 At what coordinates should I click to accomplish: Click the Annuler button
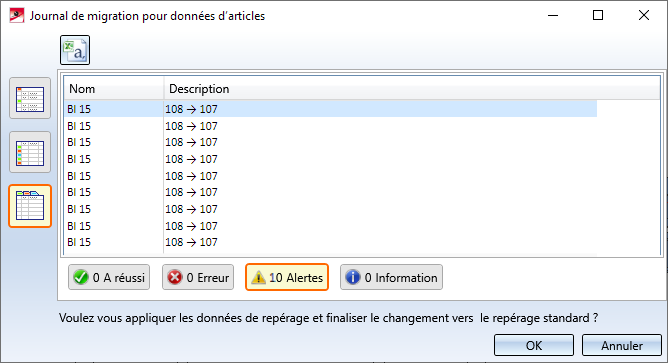622,345
